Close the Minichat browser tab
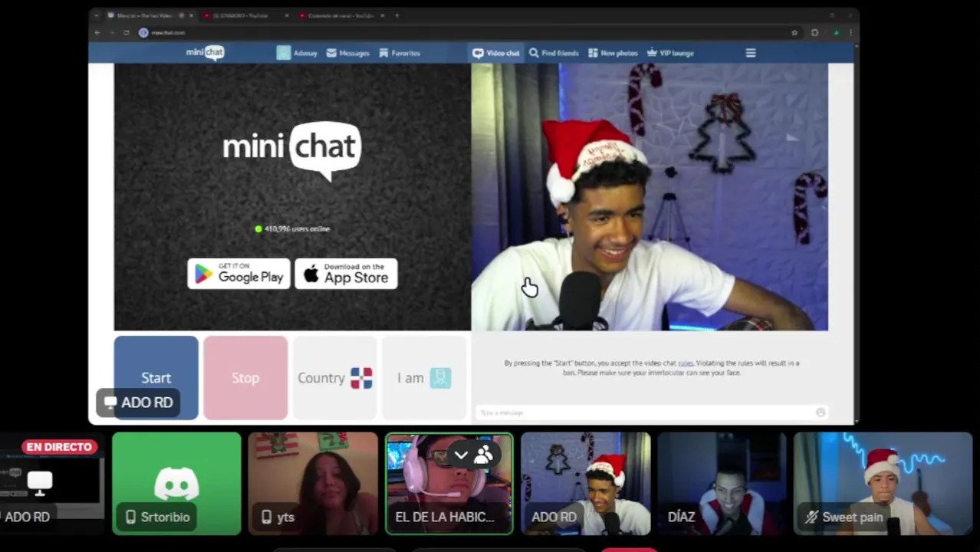This screenshot has height=552, width=980. 190,15
